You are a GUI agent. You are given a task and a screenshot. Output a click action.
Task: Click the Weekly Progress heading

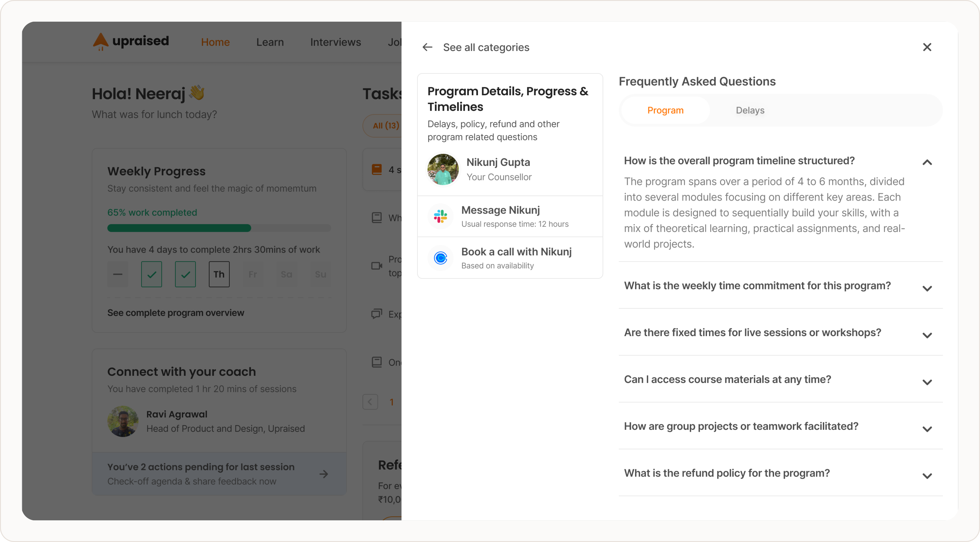tap(156, 171)
